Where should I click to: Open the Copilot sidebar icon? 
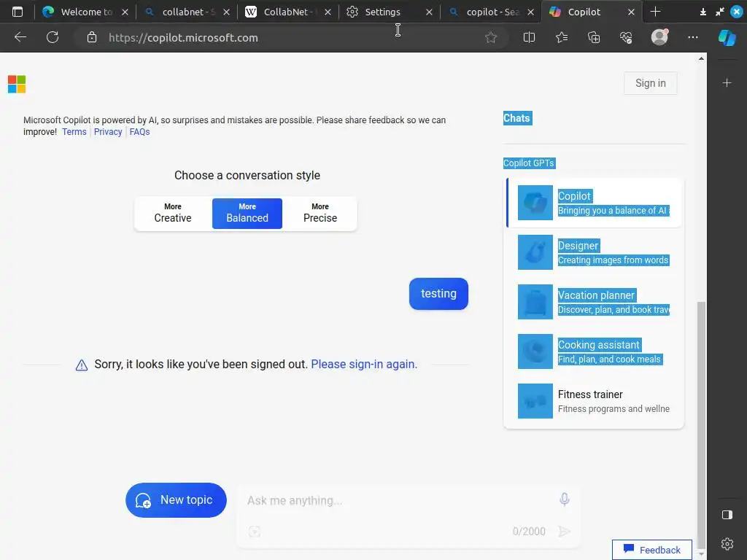(727, 37)
